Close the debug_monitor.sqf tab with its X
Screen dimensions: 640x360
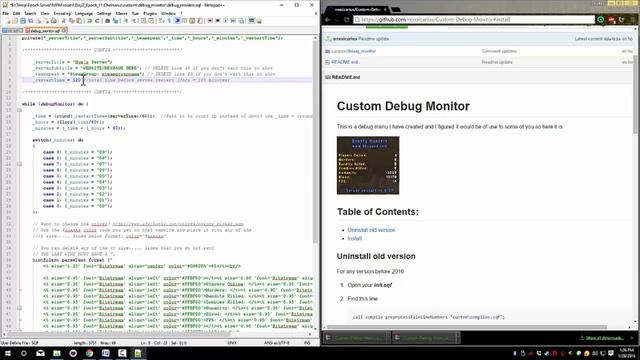tap(64, 31)
